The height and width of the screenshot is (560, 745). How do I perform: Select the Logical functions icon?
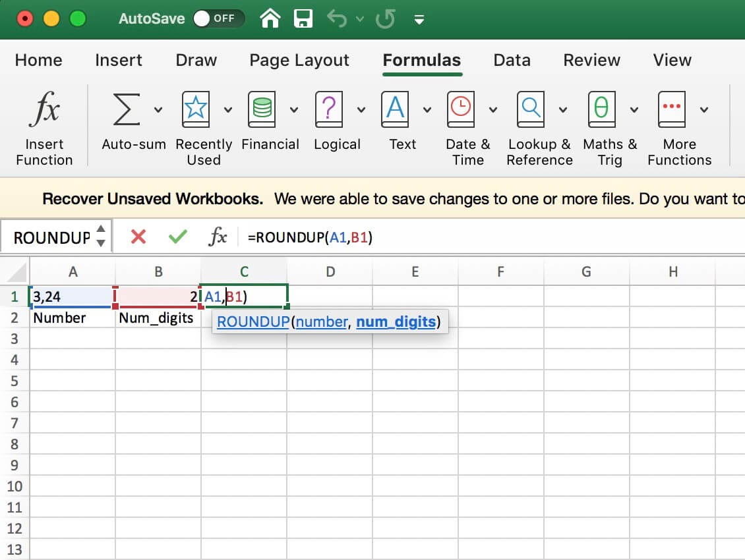328,109
